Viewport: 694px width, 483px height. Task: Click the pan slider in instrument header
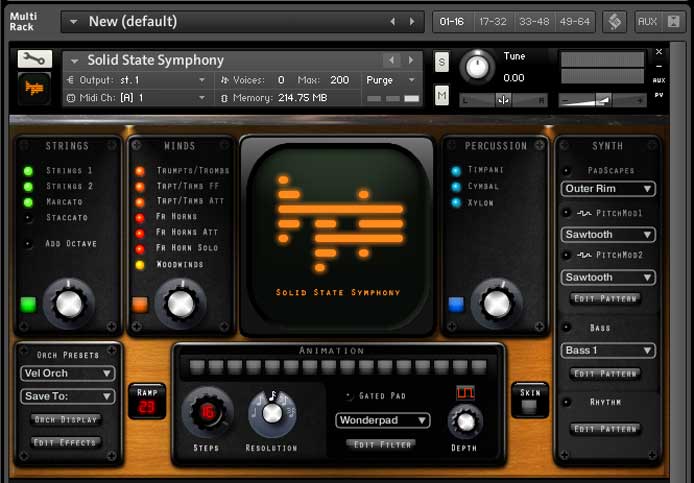point(503,100)
